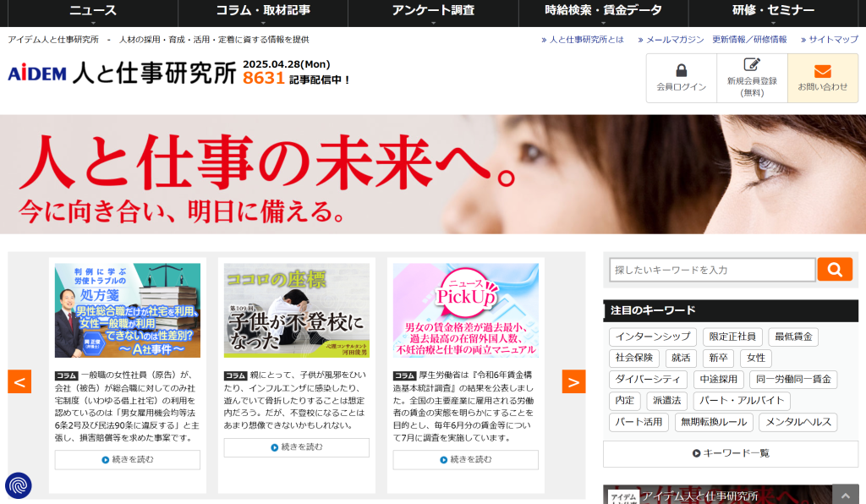The width and height of the screenshot is (866, 504).
Task: Select the 最低賃金 keyword tag
Action: (793, 337)
